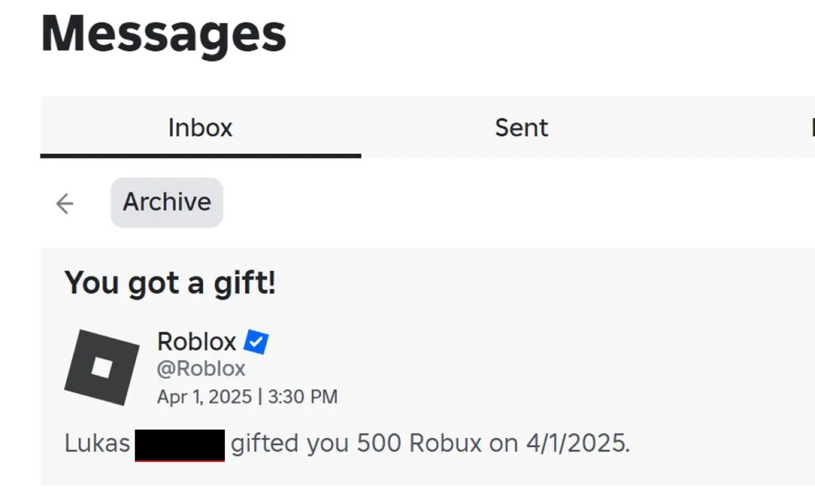815x504 pixels.
Task: Open the Roblox sender profile link
Action: 197,342
